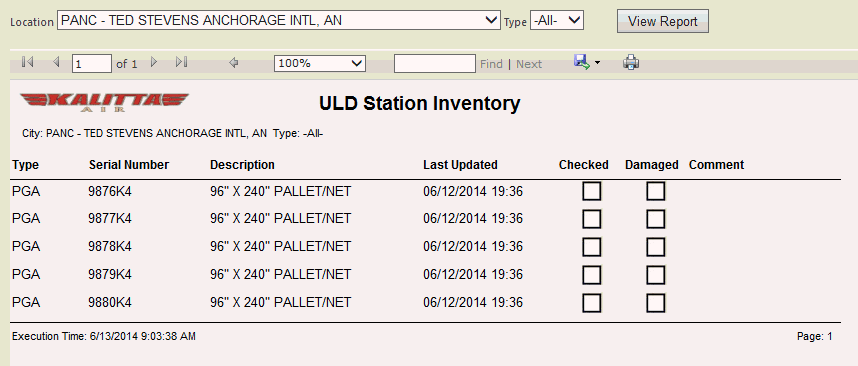Expand the export format arrow beside save icon
The height and width of the screenshot is (366, 858).
(x=597, y=63)
